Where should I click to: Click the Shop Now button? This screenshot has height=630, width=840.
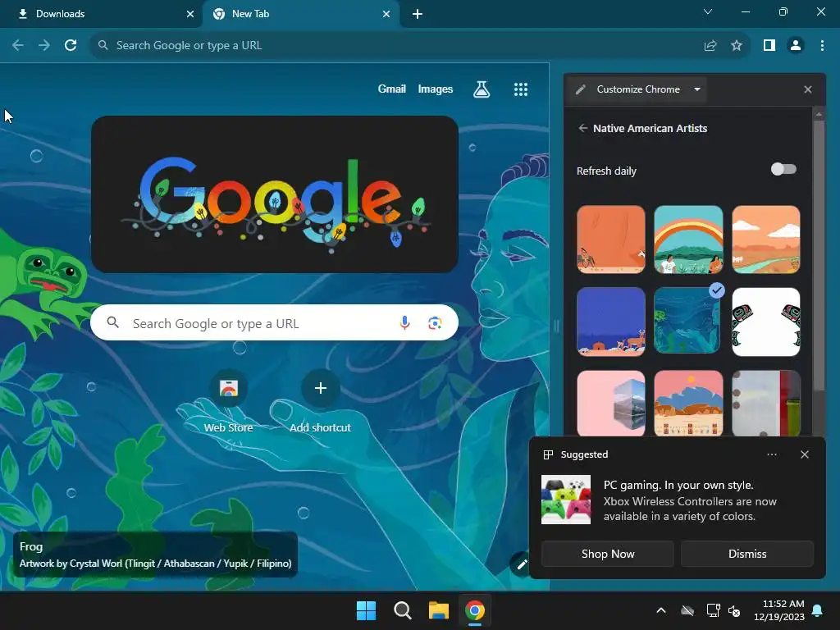[608, 554]
